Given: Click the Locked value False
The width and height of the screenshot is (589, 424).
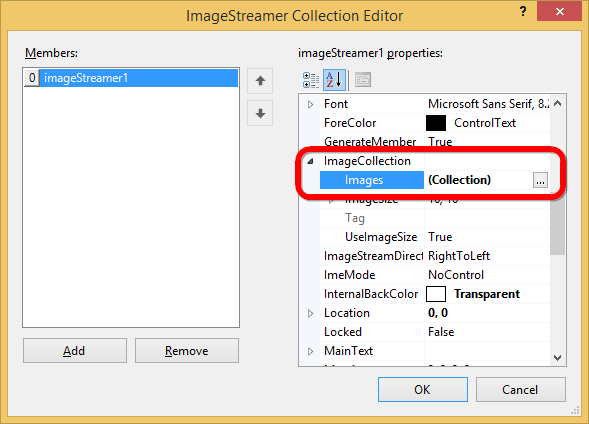Looking at the screenshot, I should tap(441, 332).
